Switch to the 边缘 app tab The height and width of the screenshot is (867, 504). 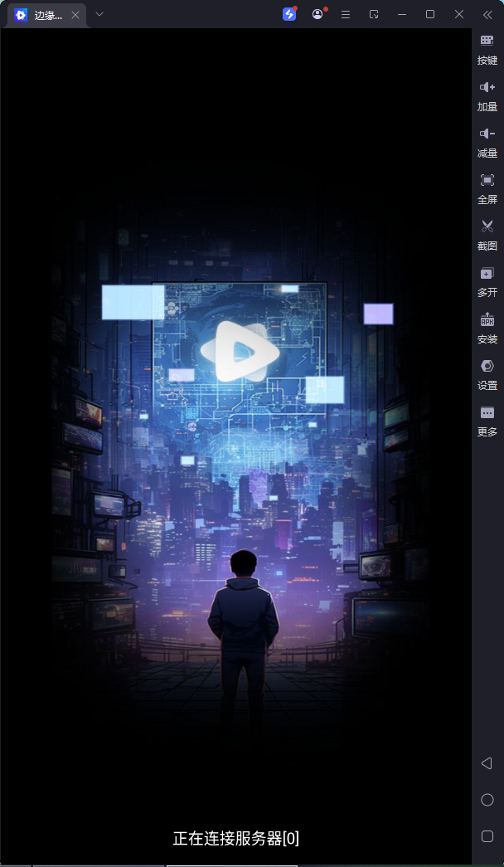click(41, 15)
